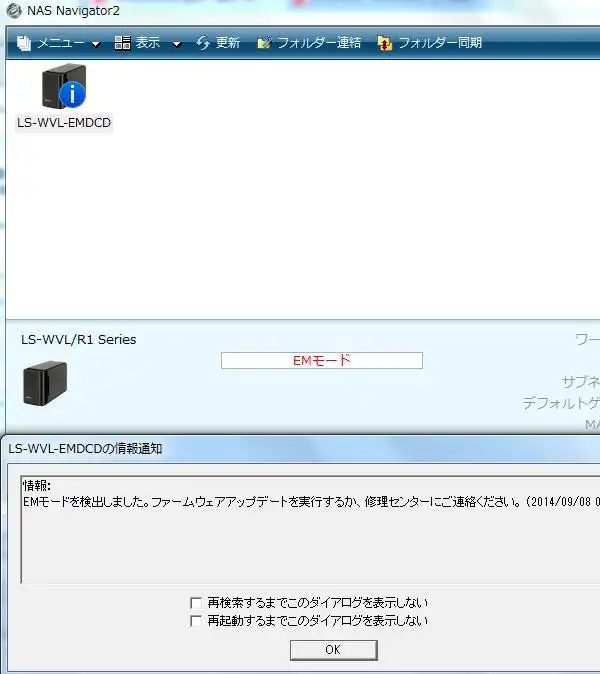Click the LS-WVL/R1 Series heading
The image size is (600, 674).
tap(79, 340)
